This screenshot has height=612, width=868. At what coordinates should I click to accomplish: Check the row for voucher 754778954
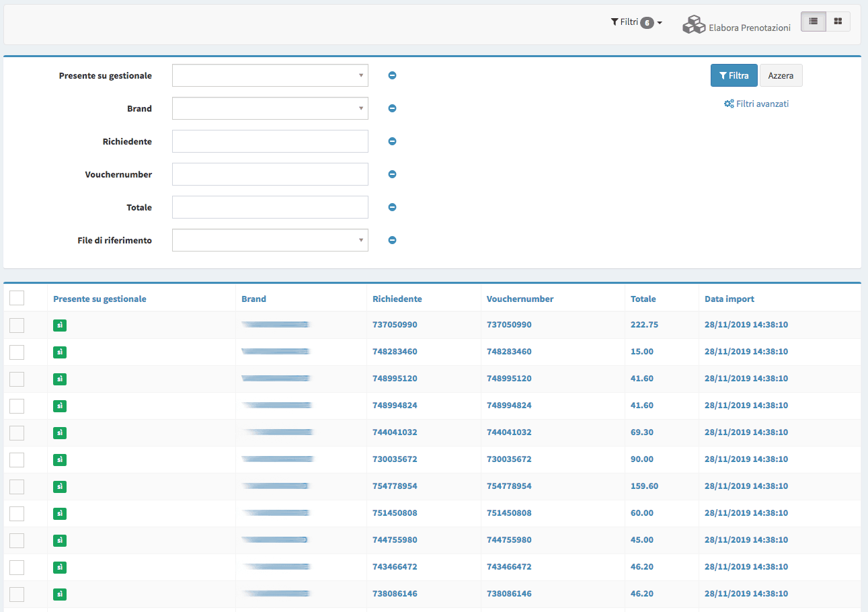click(17, 486)
